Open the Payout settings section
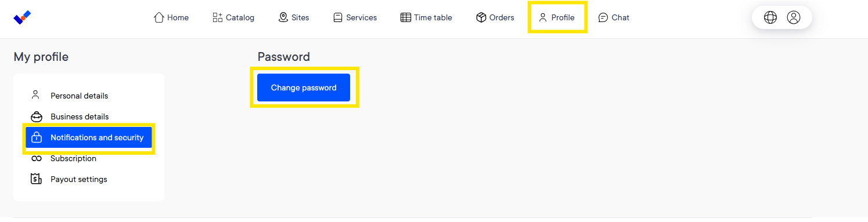This screenshot has width=868, height=222. (79, 179)
